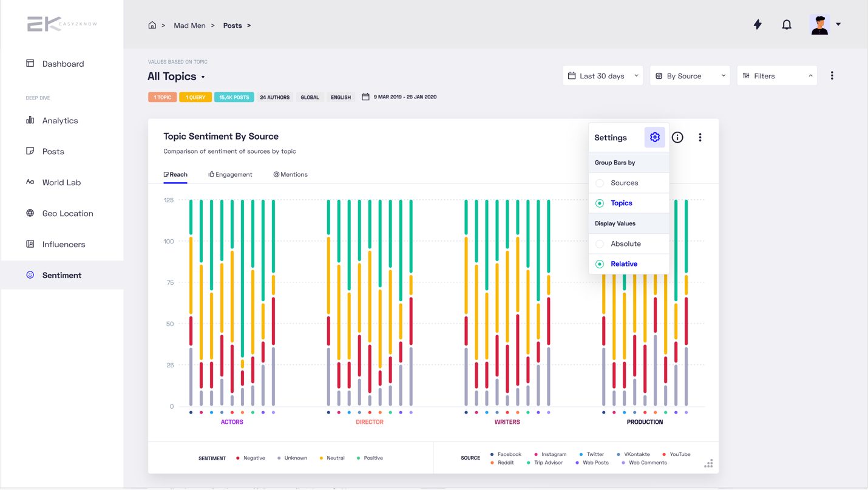Toggle Facebook source in legend
The image size is (868, 490).
pyautogui.click(x=506, y=454)
